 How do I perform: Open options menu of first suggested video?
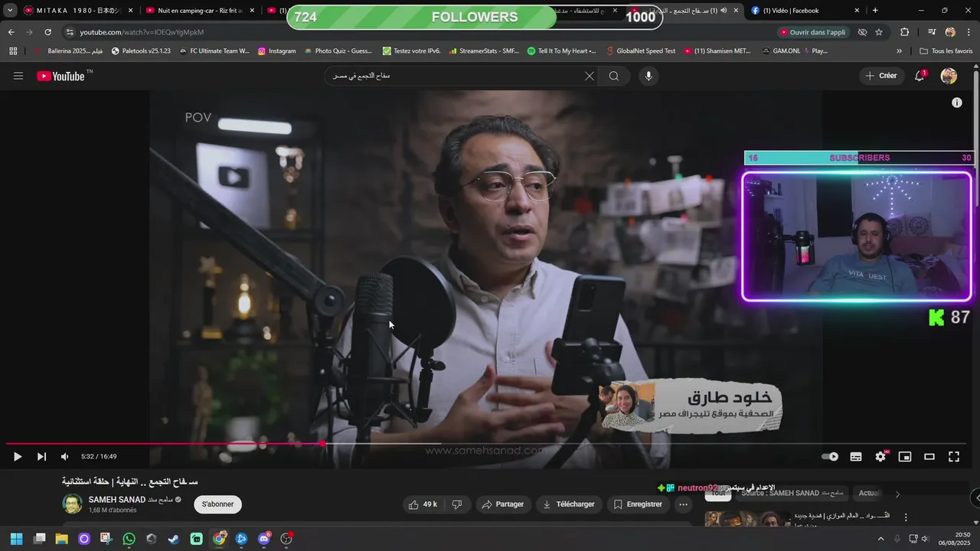click(x=906, y=518)
